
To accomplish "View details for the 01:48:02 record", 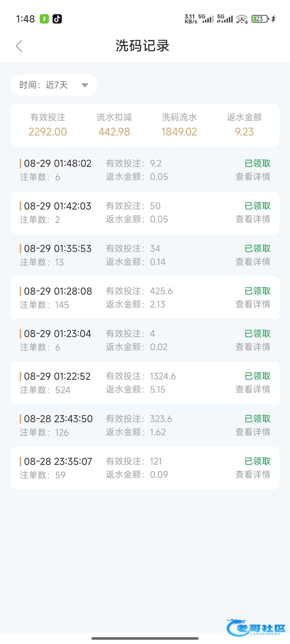I will [253, 177].
